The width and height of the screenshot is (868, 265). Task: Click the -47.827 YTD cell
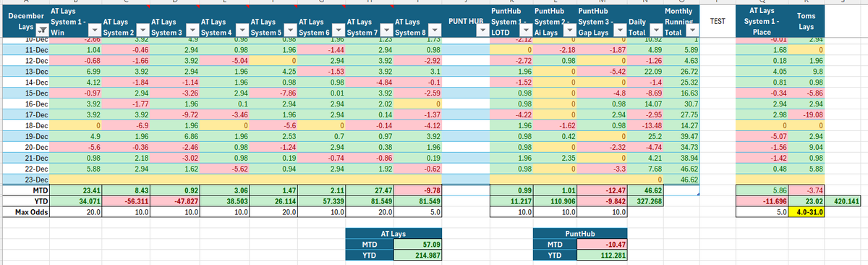tap(175, 201)
